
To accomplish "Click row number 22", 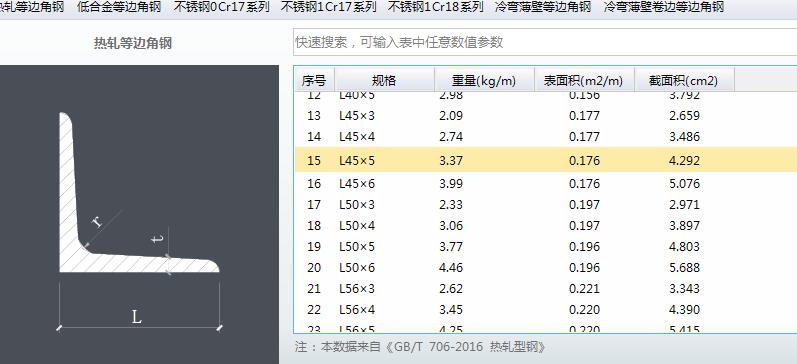I will pos(314,310).
